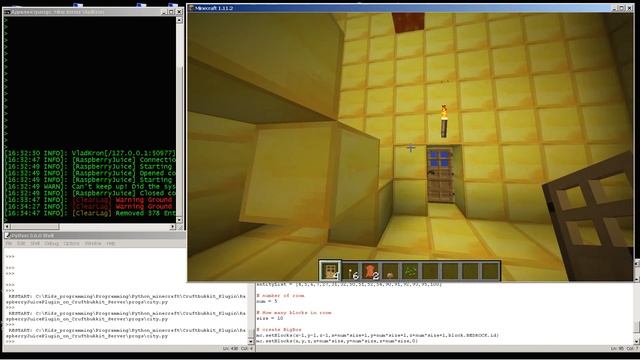The height and width of the screenshot is (360, 640).
Task: Open the Edit menu in Python Shell
Action: tap(21, 243)
